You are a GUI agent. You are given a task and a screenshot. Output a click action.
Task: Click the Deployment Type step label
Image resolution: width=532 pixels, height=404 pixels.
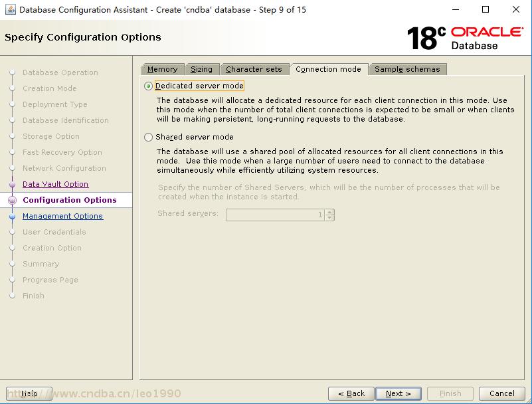coord(55,104)
